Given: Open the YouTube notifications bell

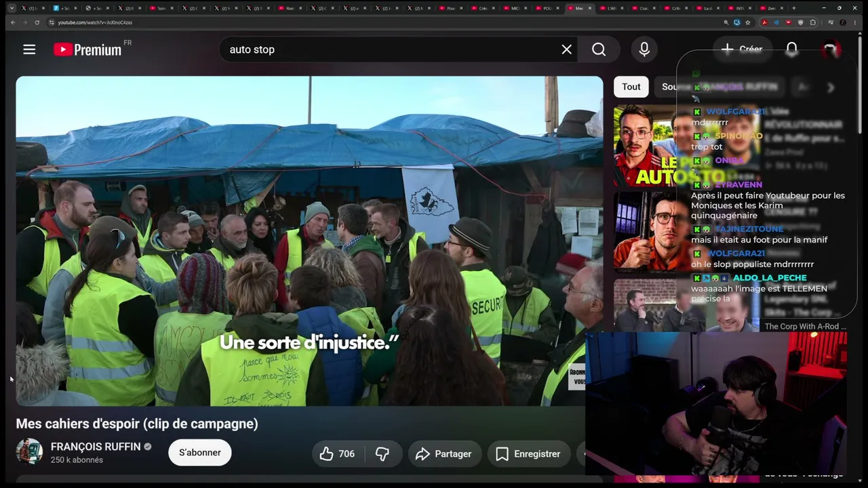Looking at the screenshot, I should pos(791,49).
